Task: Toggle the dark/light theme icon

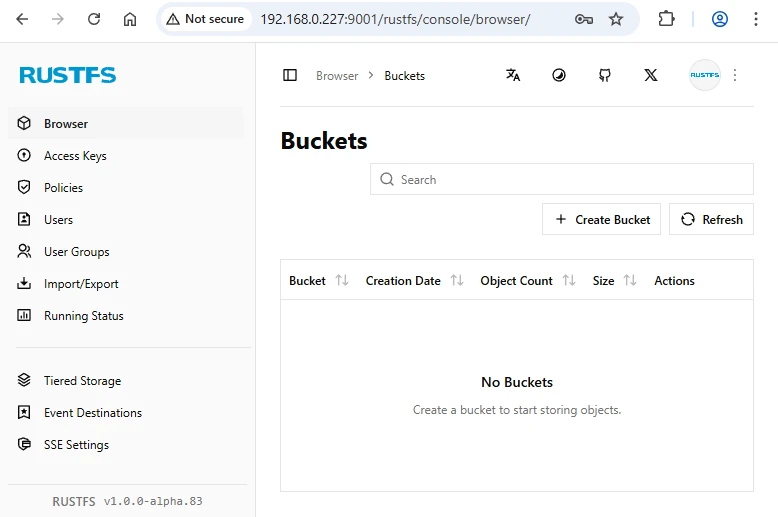Action: [559, 75]
